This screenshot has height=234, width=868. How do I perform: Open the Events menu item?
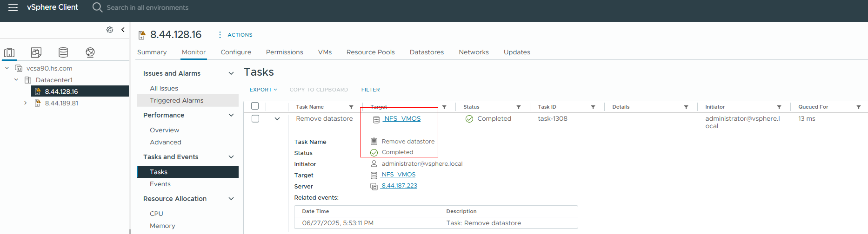click(160, 184)
